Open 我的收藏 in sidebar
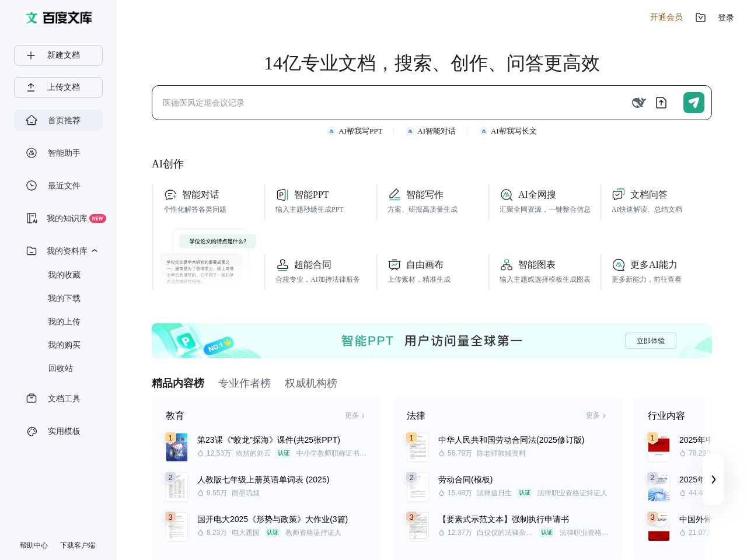This screenshot has width=747, height=560. click(64, 275)
